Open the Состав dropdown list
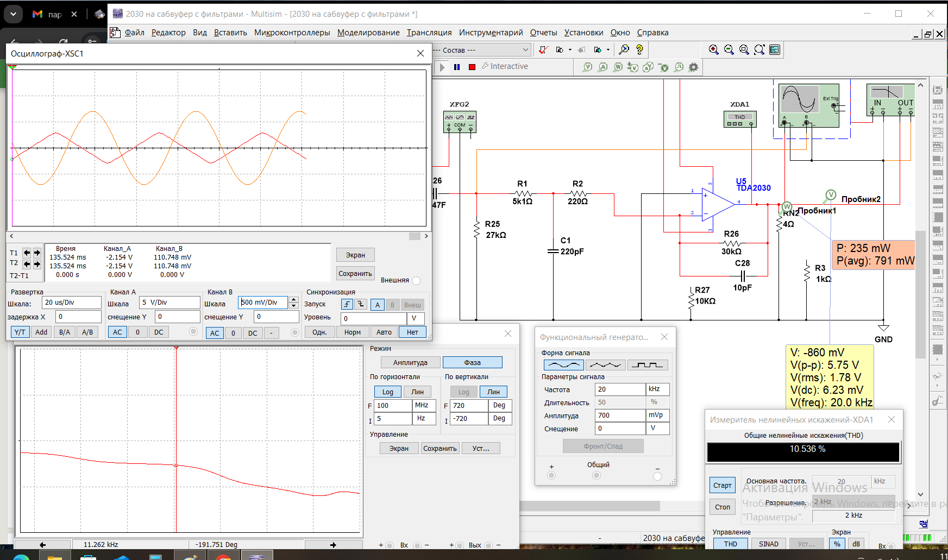 pyautogui.click(x=525, y=50)
